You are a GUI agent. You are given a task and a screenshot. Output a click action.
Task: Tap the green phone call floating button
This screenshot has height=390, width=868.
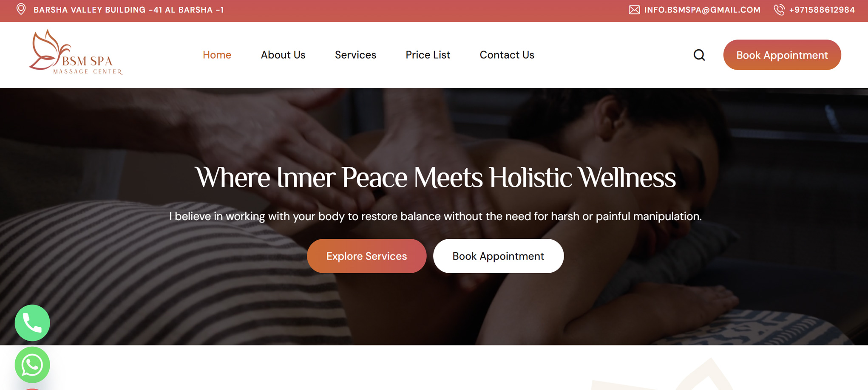[32, 323]
